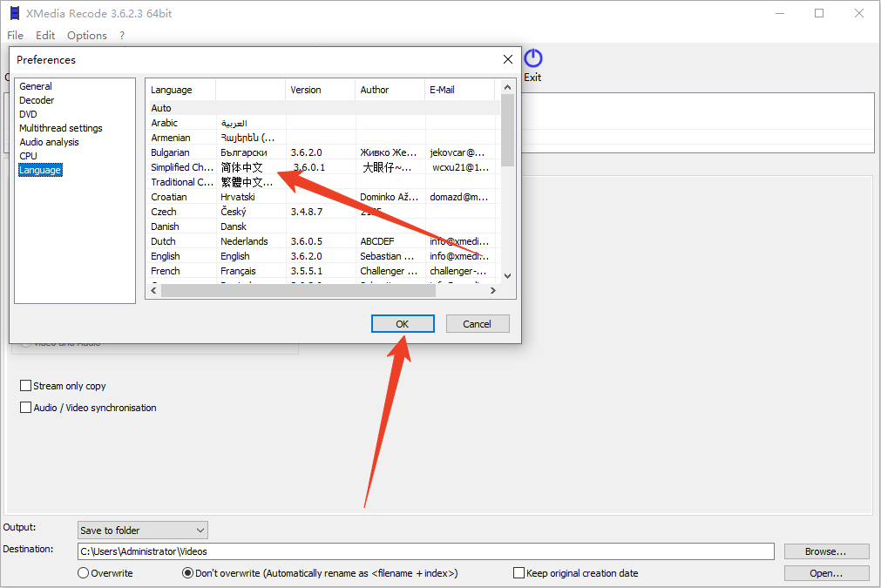Viewport: 881px width, 588px height.
Task: Click the list scroll down arrow
Action: click(x=507, y=275)
